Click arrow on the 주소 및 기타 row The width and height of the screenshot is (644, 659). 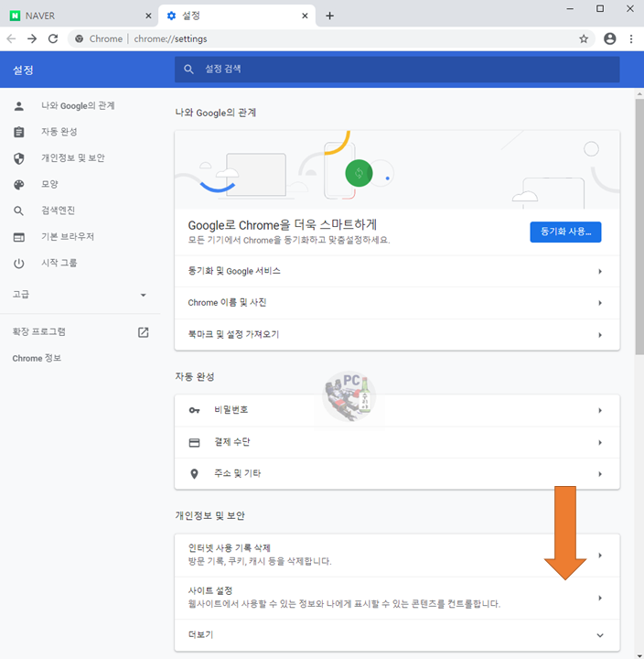600,474
